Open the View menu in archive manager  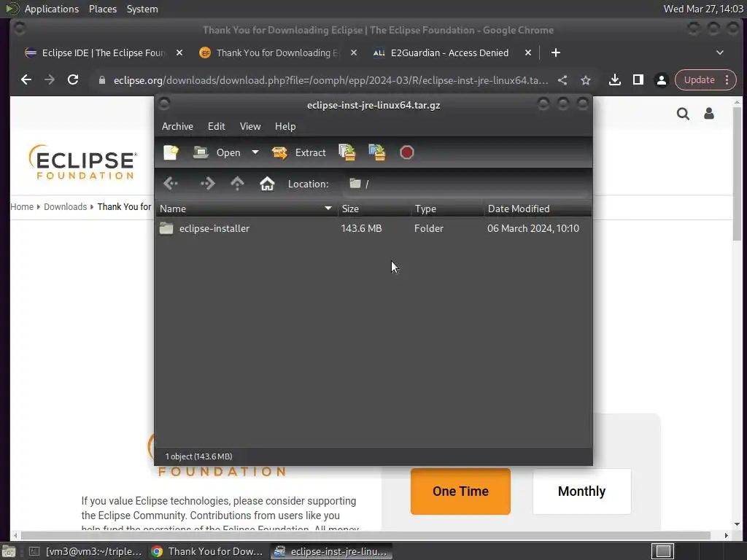pos(250,126)
